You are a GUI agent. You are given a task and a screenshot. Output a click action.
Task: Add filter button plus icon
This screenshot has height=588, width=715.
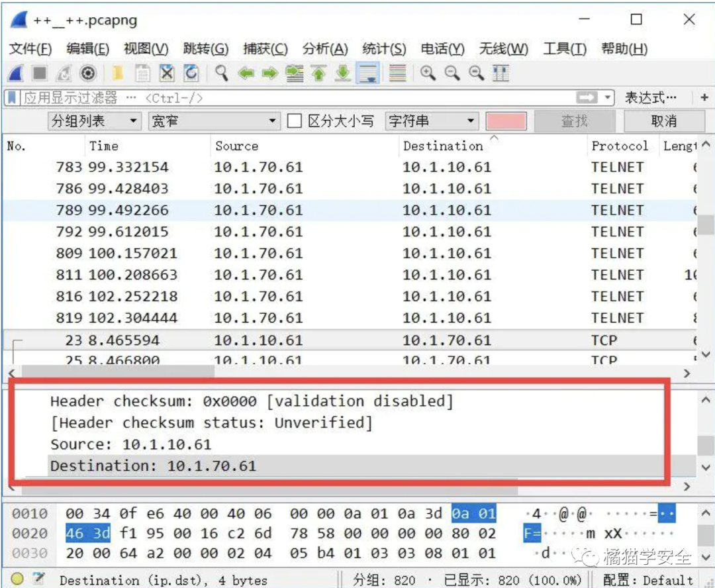[x=704, y=97]
